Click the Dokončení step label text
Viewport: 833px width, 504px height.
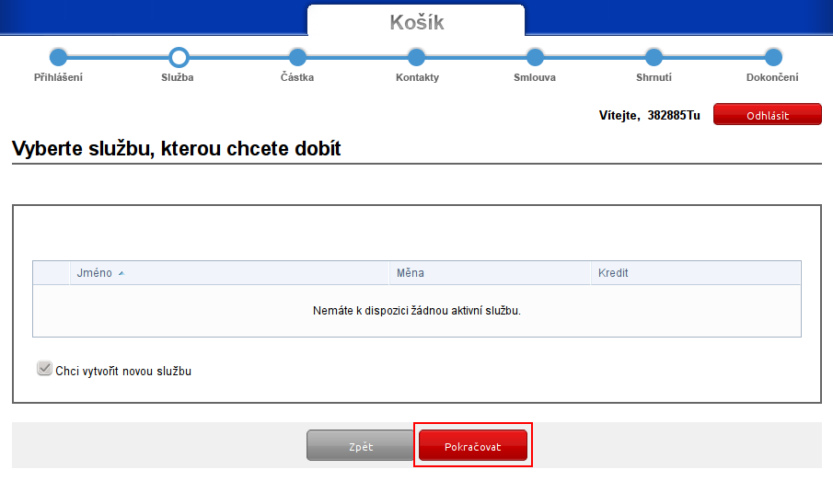pos(772,77)
